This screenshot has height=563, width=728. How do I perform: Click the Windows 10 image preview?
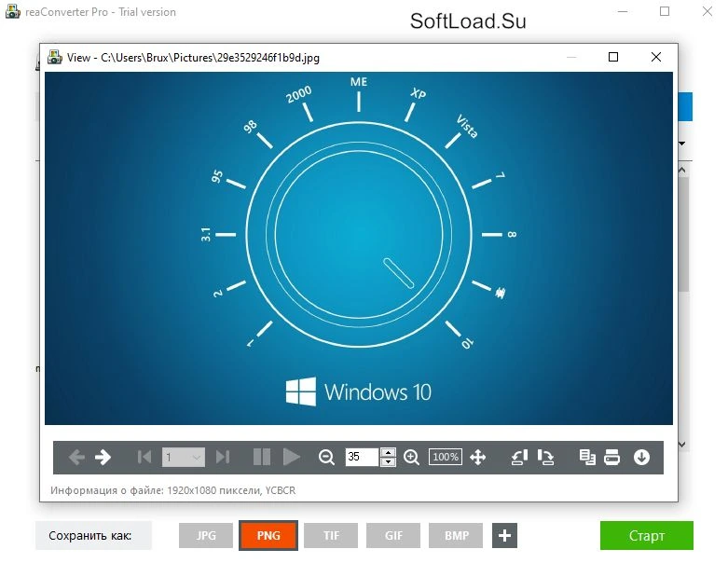(x=359, y=248)
